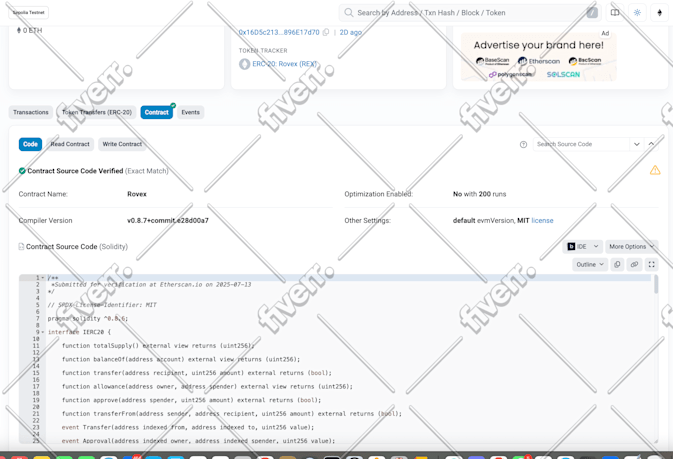Image resolution: width=673 pixels, height=459 pixels.
Task: Click the Sepolia Testnet badge
Action: (x=28, y=12)
